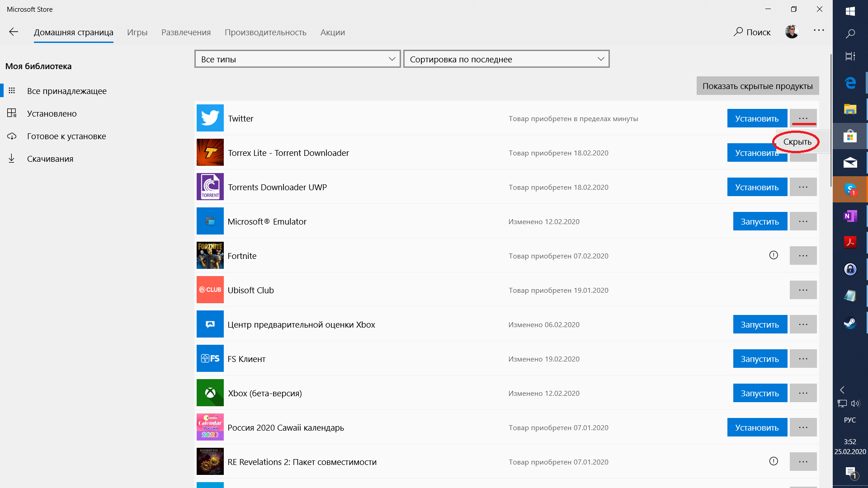Go back with the arrow button
Image resolution: width=868 pixels, height=488 pixels.
(14, 32)
